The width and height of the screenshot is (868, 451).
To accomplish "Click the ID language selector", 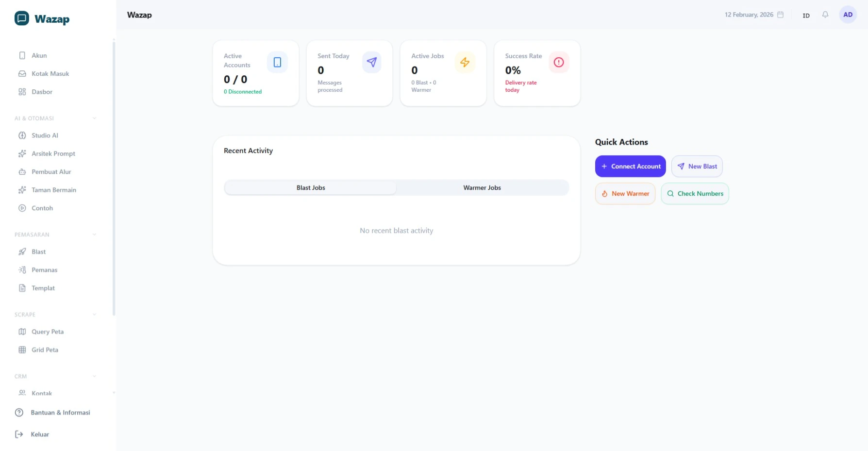I will pyautogui.click(x=805, y=15).
